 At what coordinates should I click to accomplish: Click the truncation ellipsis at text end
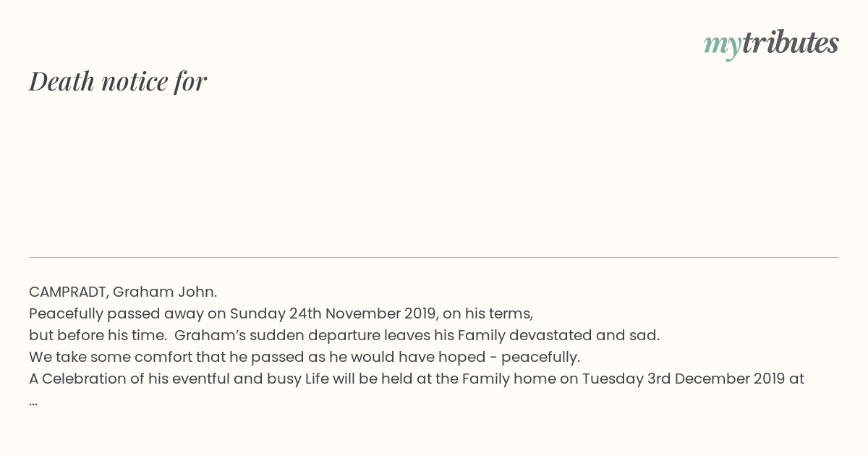pyautogui.click(x=33, y=402)
